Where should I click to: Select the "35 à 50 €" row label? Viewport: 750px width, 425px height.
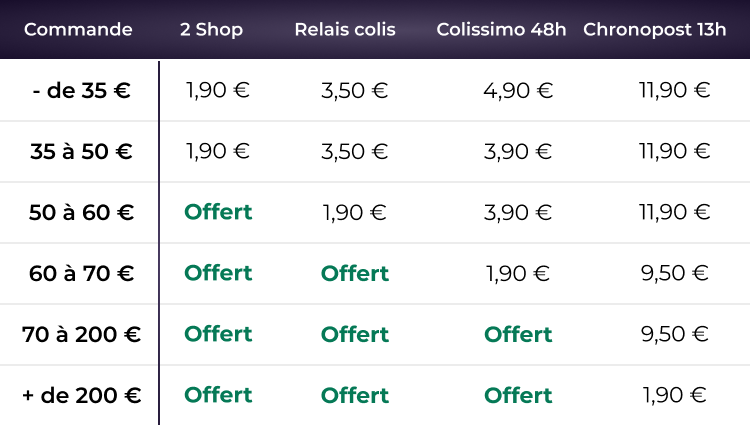pos(81,152)
